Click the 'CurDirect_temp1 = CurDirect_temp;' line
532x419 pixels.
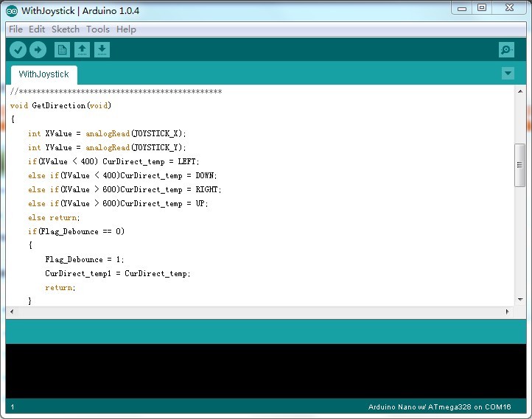(x=118, y=274)
